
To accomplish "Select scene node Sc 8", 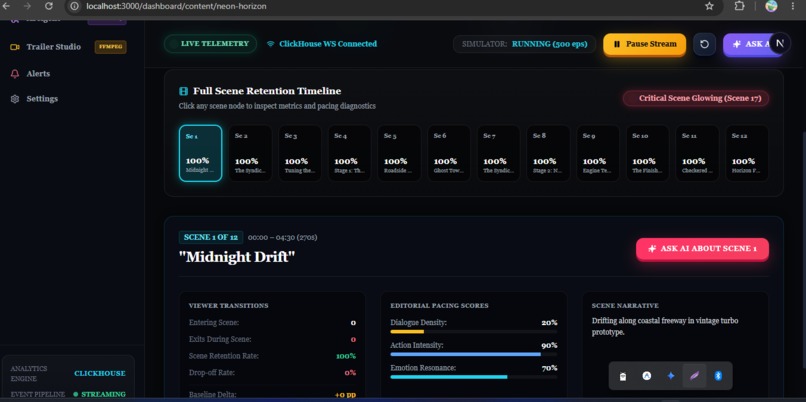I will coord(548,153).
